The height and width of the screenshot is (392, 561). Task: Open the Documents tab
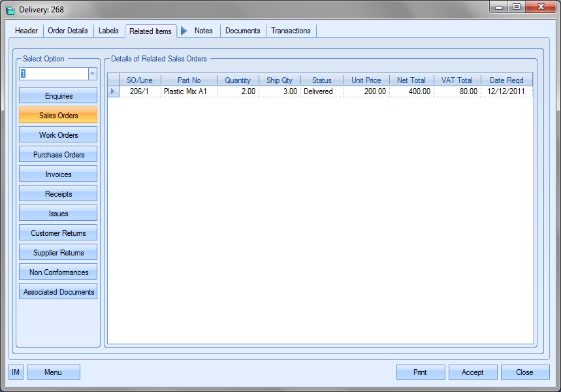click(x=243, y=31)
